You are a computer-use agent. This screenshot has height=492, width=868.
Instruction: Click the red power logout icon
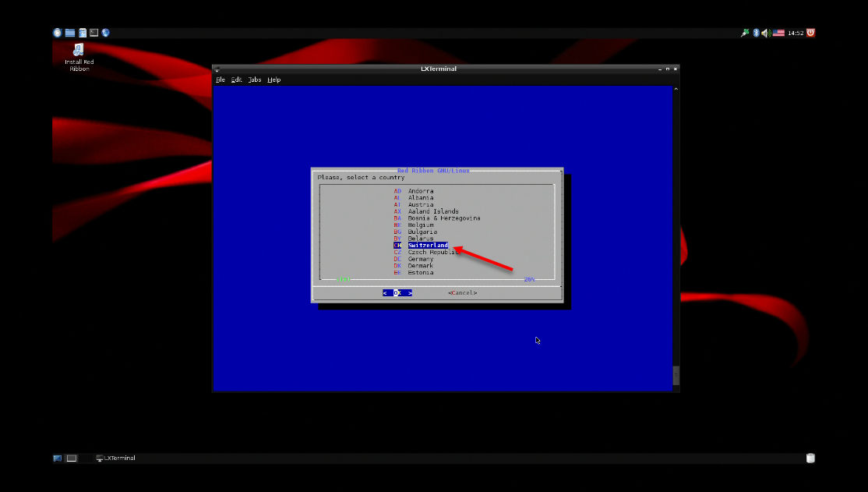click(810, 33)
